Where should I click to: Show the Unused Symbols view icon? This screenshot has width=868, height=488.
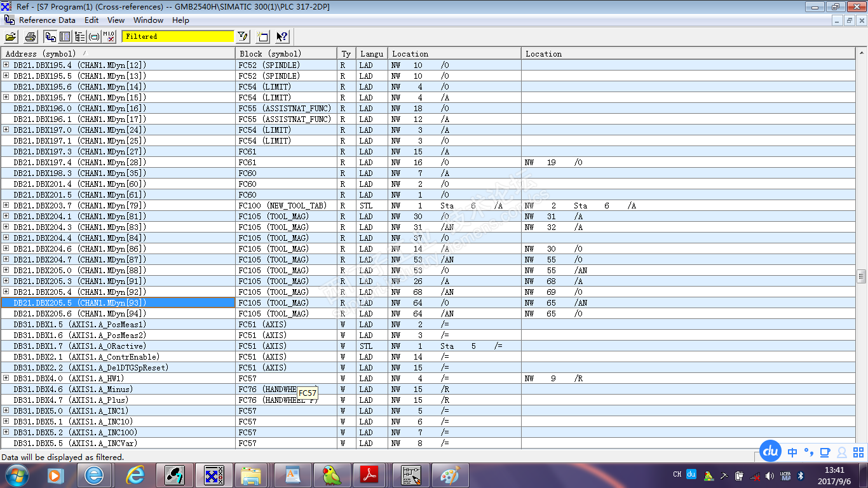pyautogui.click(x=94, y=37)
